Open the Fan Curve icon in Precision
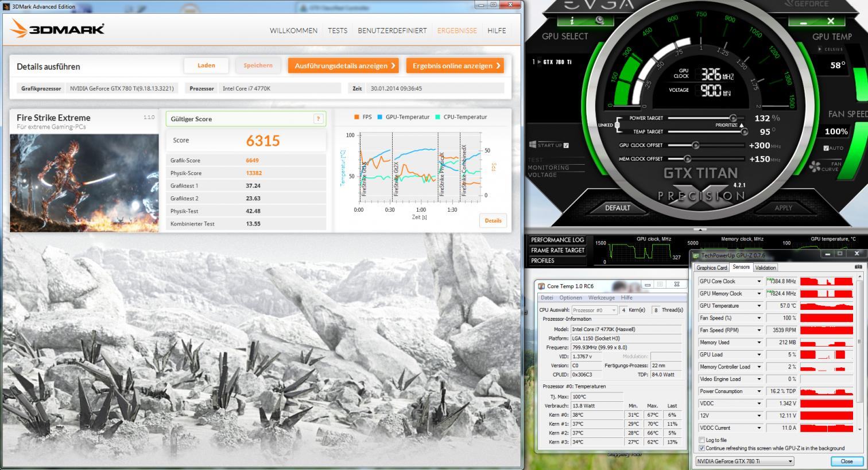Image resolution: width=868 pixels, height=470 pixels. coord(815,167)
